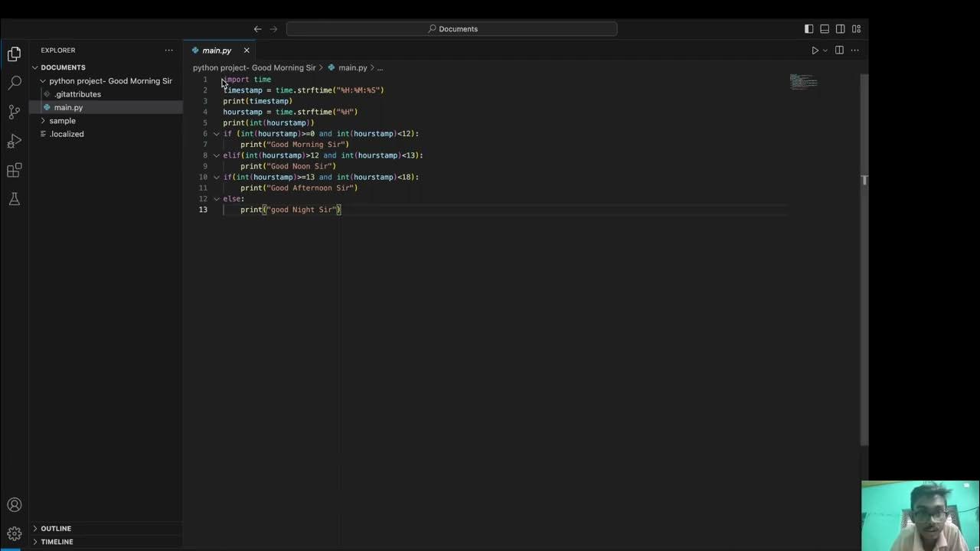Open the Search view in activity bar

click(14, 83)
